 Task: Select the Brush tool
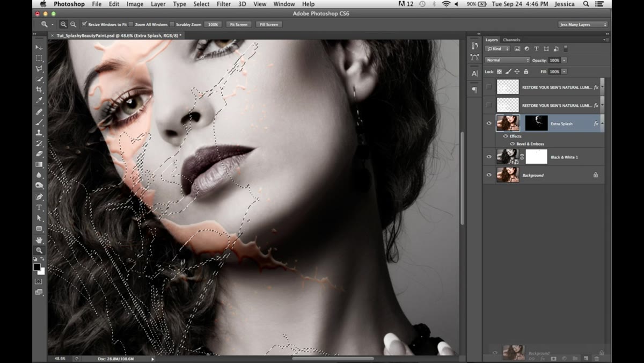39,122
